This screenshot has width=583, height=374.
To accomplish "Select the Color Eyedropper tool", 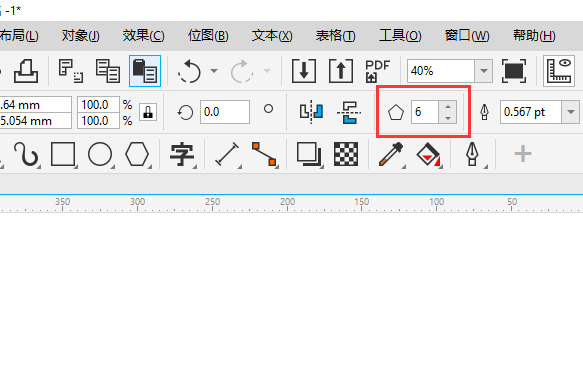I will tap(391, 154).
